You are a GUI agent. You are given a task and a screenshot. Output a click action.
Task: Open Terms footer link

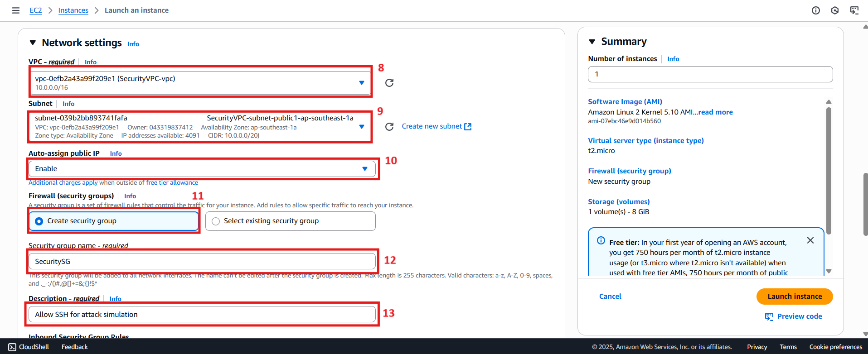(788, 347)
